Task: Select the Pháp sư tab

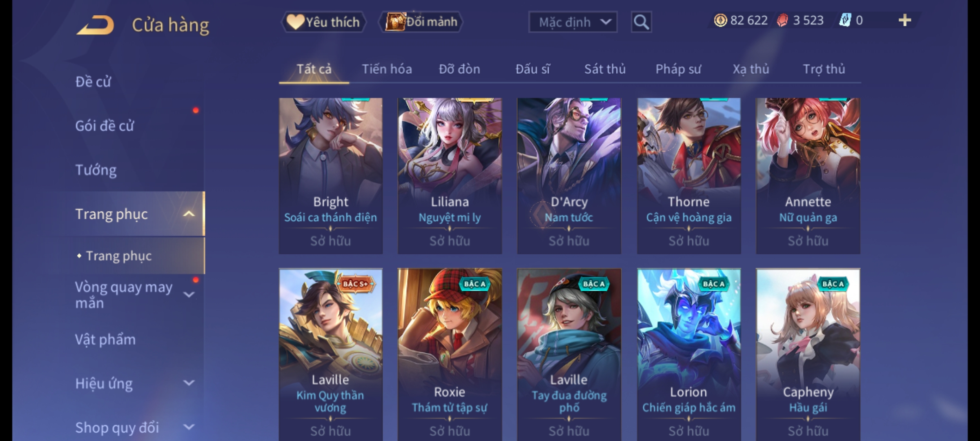Action: [x=678, y=69]
